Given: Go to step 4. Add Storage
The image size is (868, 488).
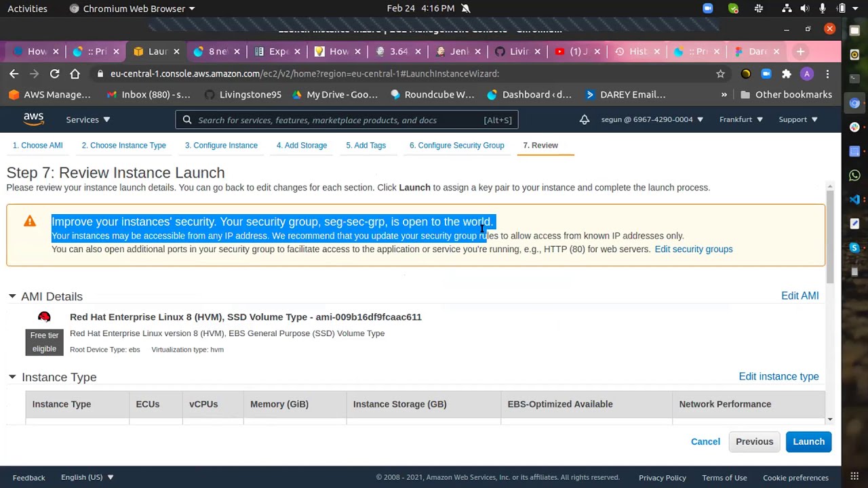Looking at the screenshot, I should (301, 145).
